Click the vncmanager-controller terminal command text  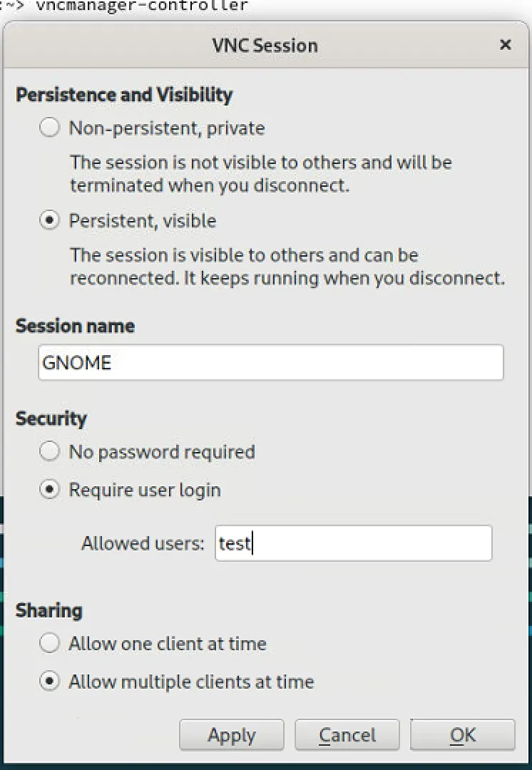(x=142, y=6)
